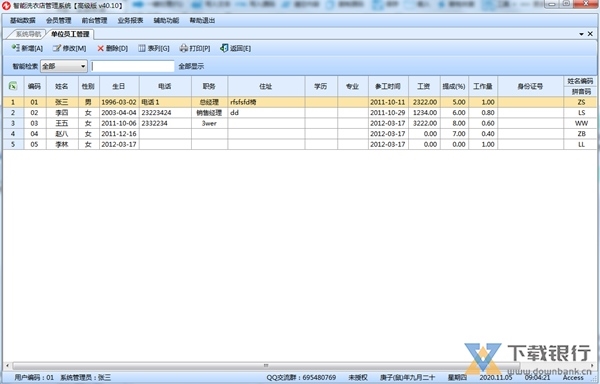This screenshot has height=384, width=600.
Task: Click phone cell 23223424
Action: [165, 113]
